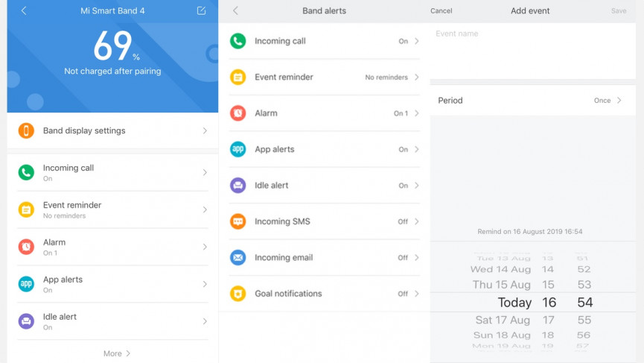This screenshot has width=644, height=363.
Task: Pick hour 17 in time wheel
Action: 548,320
